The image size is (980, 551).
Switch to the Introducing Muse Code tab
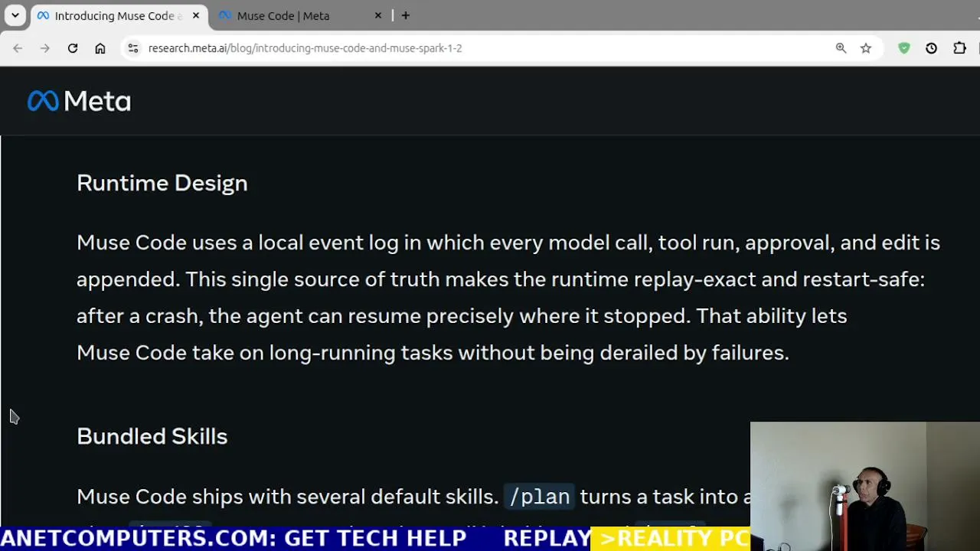[x=119, y=15]
